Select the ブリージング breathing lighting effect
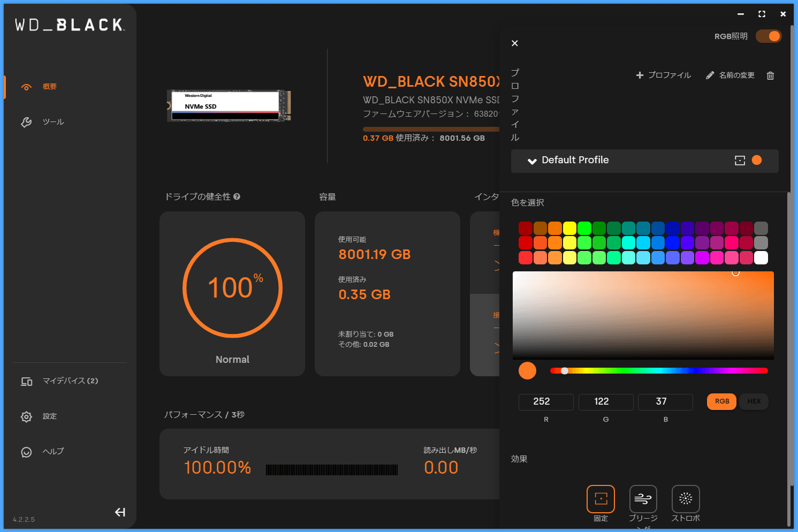Viewport: 798px width, 532px height. tap(643, 499)
